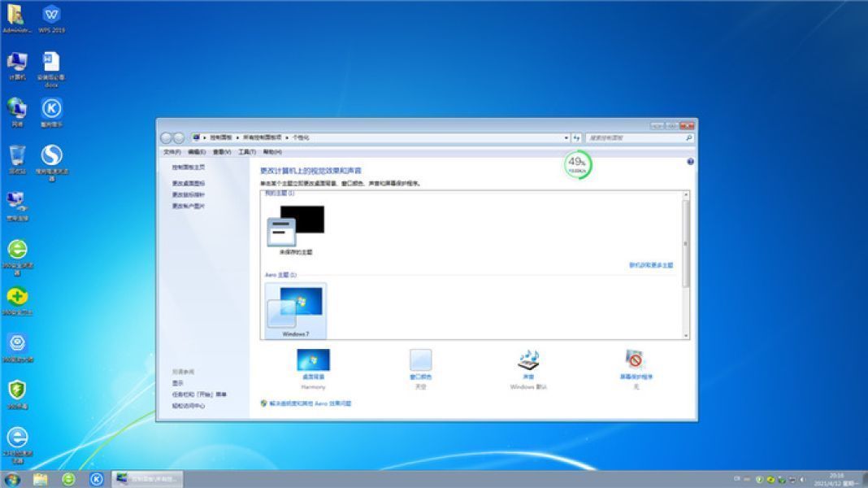Image resolution: width=868 pixels, height=488 pixels.
Task: Open the Screen Saver settings icon
Action: (x=636, y=360)
